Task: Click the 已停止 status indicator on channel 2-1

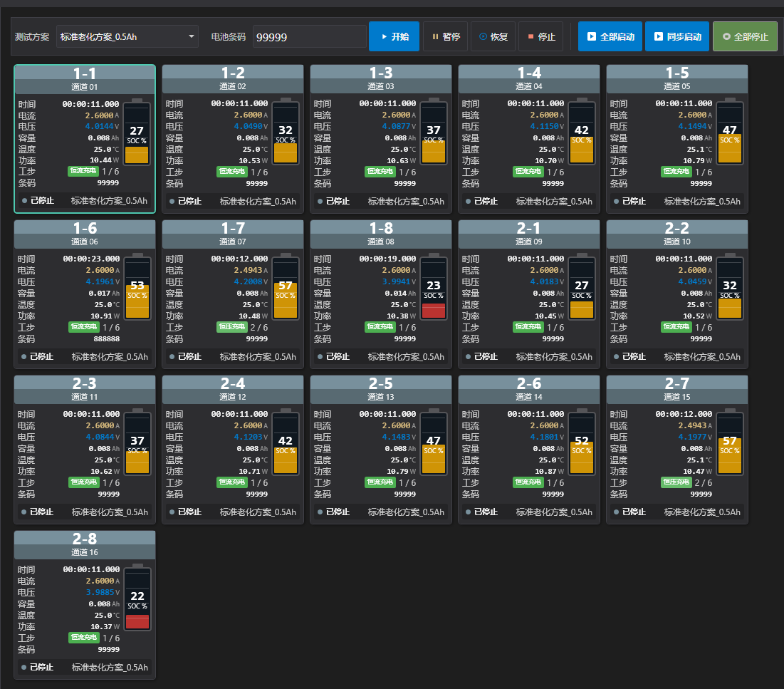Action: pyautogui.click(x=481, y=357)
